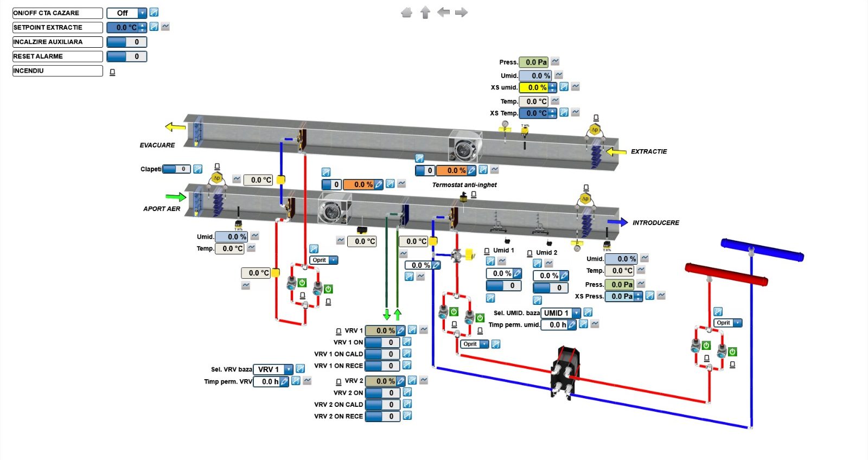Click green power button on rightmost pump
Image resolution: width=868 pixels, height=460 pixels.
[732, 352]
